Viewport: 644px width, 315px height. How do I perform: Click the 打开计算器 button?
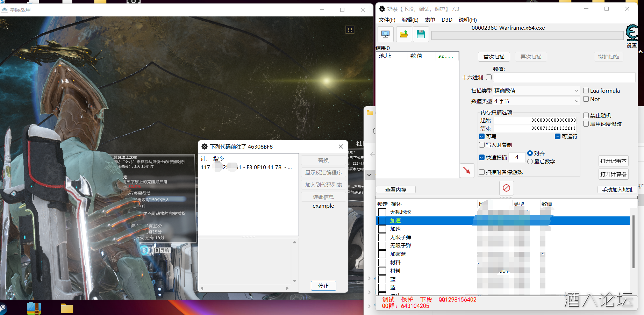click(x=613, y=174)
